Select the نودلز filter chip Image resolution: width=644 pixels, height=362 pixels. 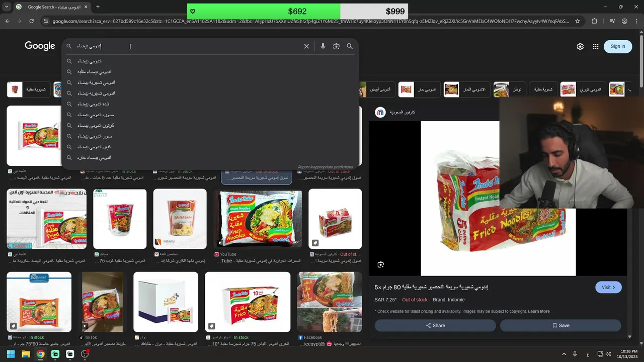[509, 89]
